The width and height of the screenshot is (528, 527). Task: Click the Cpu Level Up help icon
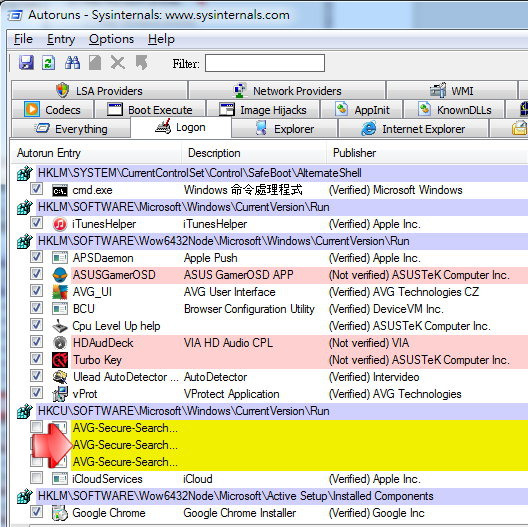pos(60,326)
